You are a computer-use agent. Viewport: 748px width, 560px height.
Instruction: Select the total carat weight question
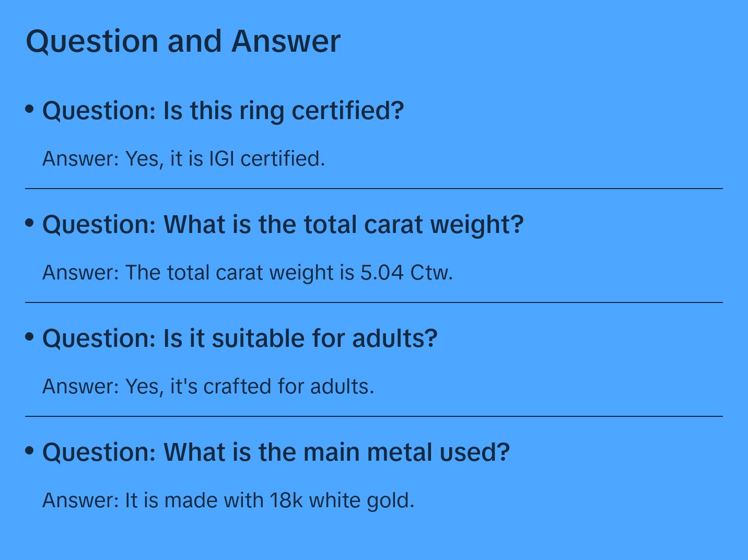tap(283, 224)
